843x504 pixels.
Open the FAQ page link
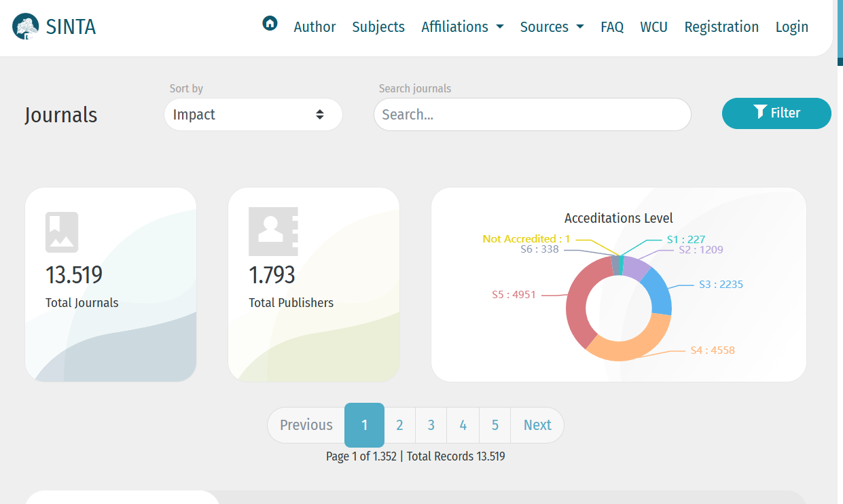(612, 27)
